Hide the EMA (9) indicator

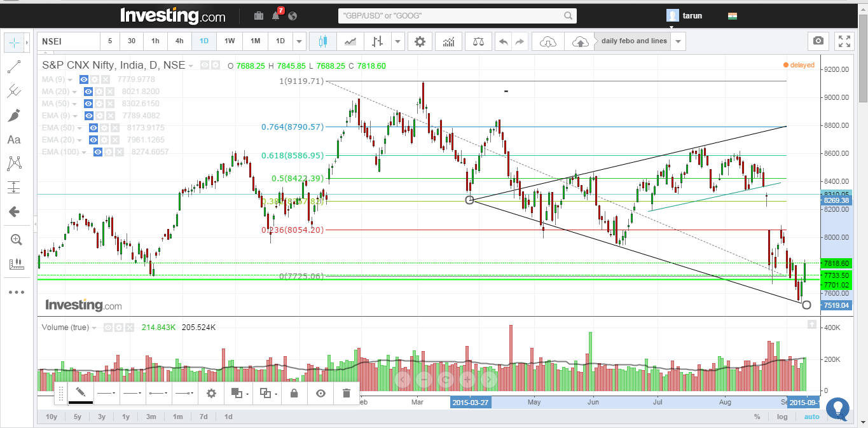tap(88, 116)
